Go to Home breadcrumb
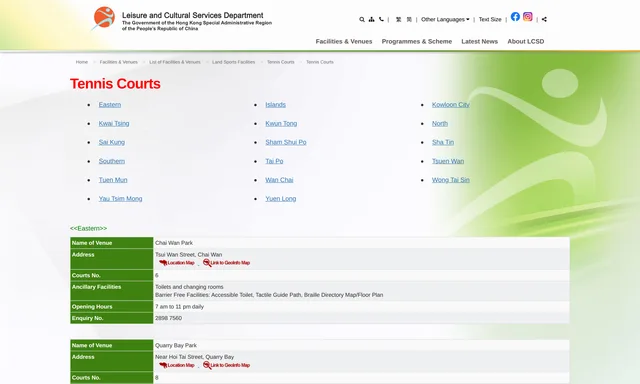Image resolution: width=640 pixels, height=384 pixels. pyautogui.click(x=82, y=62)
